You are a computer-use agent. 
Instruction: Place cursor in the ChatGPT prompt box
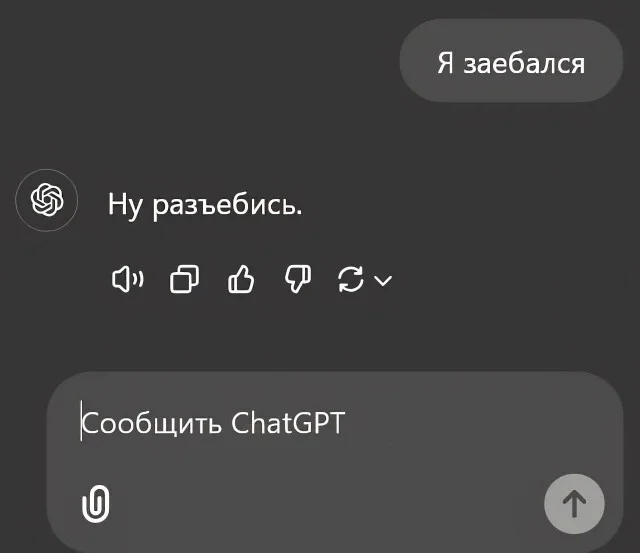(x=300, y=423)
